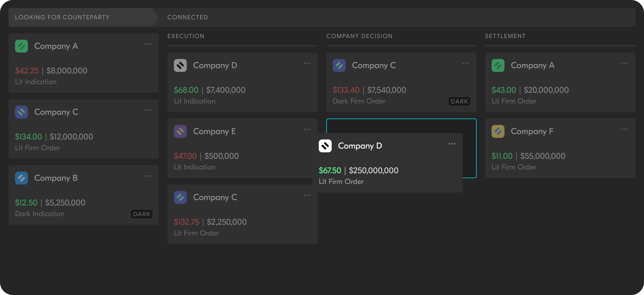Click $132.75 price on Company C execution card
644x295 pixels.
pos(187,222)
